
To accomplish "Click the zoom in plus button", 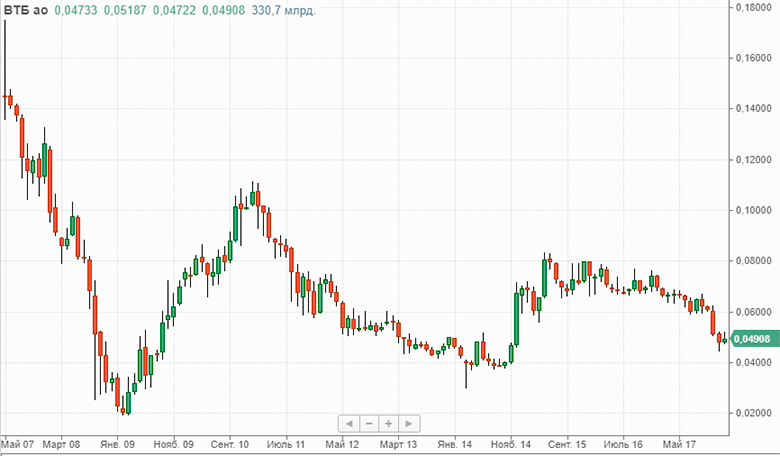I will tap(389, 424).
